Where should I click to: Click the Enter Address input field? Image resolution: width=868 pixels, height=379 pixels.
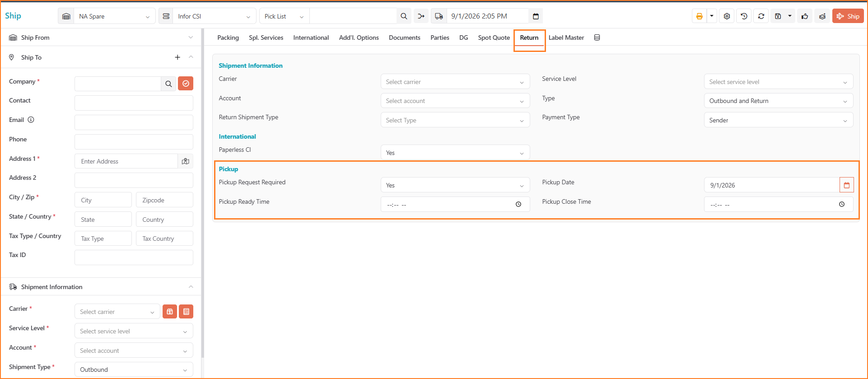(x=126, y=161)
